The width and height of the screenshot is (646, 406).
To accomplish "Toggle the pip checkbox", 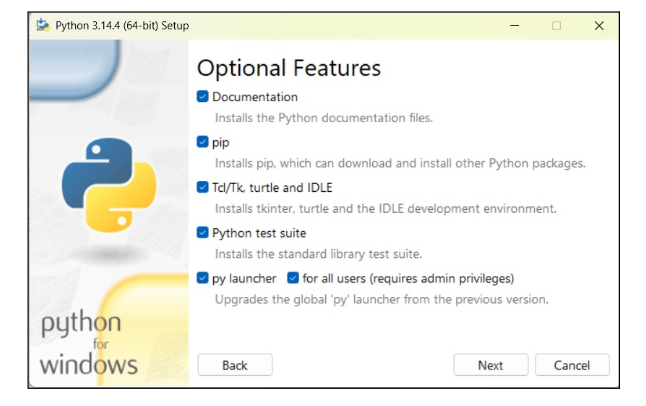I will (x=203, y=142).
